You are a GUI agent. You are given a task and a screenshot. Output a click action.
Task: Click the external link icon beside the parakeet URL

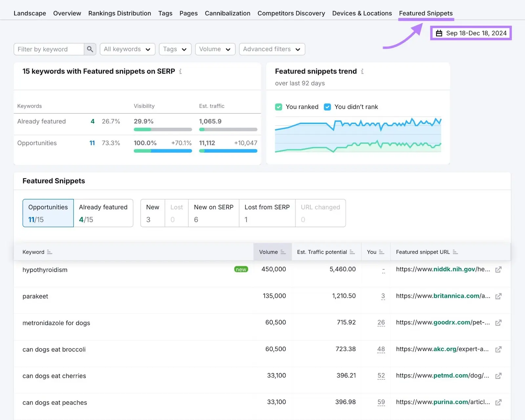[498, 296]
